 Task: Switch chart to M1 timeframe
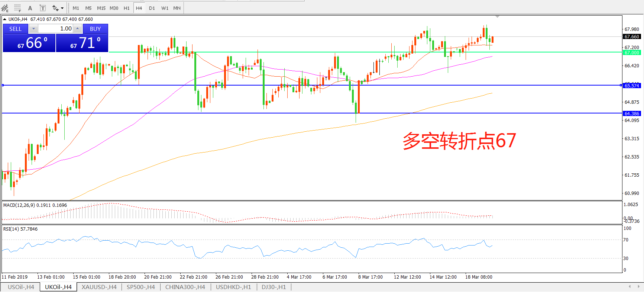[76, 8]
